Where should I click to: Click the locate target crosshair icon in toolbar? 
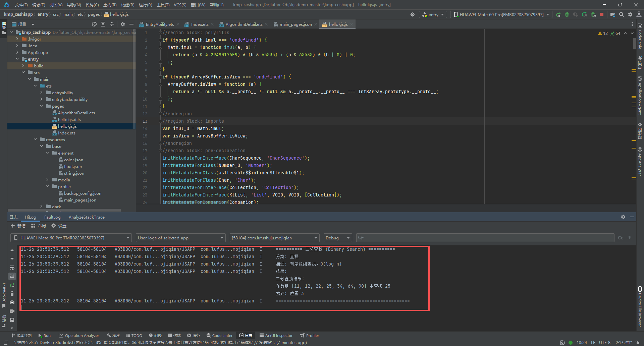[x=413, y=15]
